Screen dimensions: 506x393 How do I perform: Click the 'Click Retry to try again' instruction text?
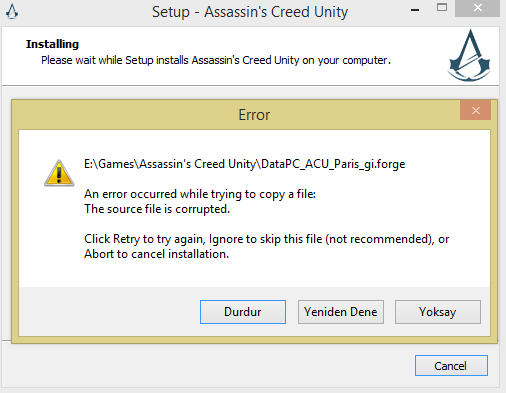(266, 239)
